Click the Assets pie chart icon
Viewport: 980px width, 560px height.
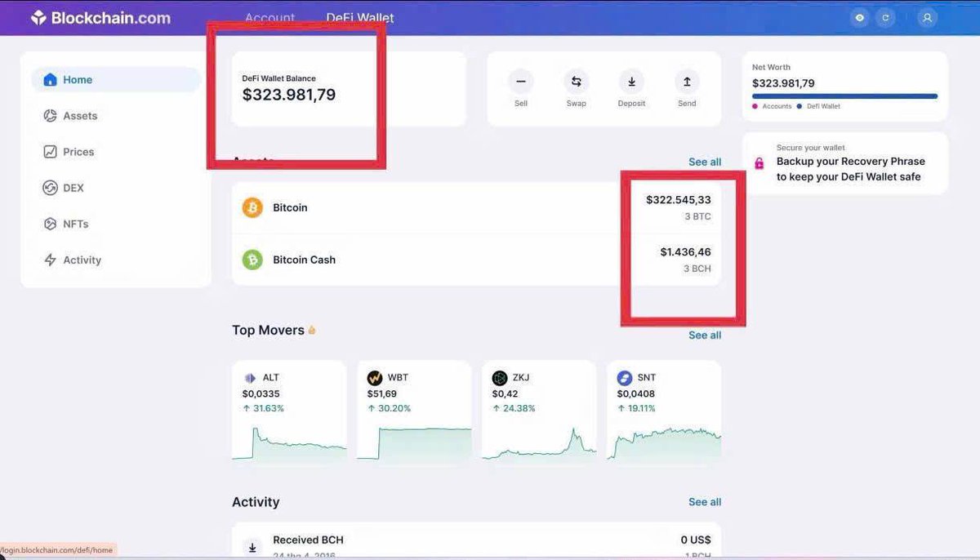pos(50,116)
